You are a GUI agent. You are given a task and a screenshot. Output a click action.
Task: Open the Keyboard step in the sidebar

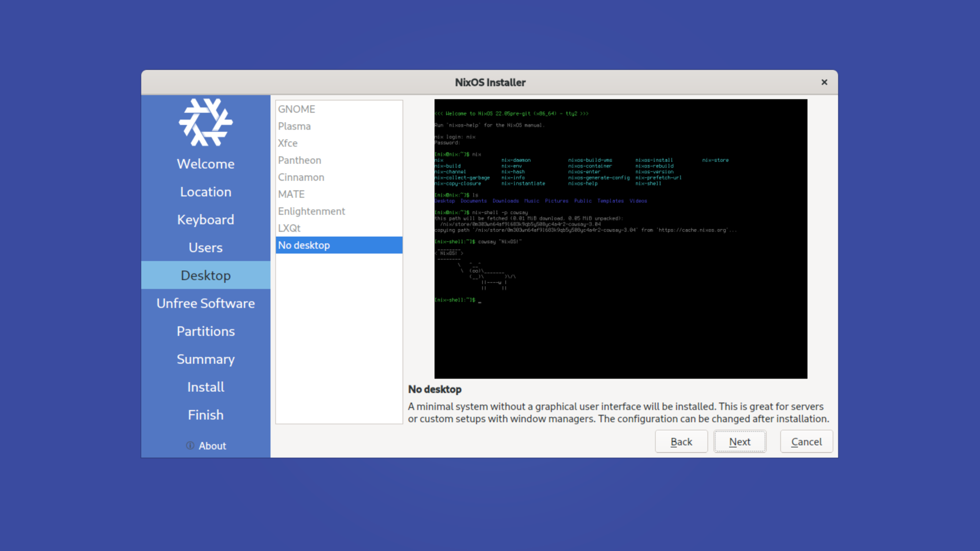click(206, 219)
